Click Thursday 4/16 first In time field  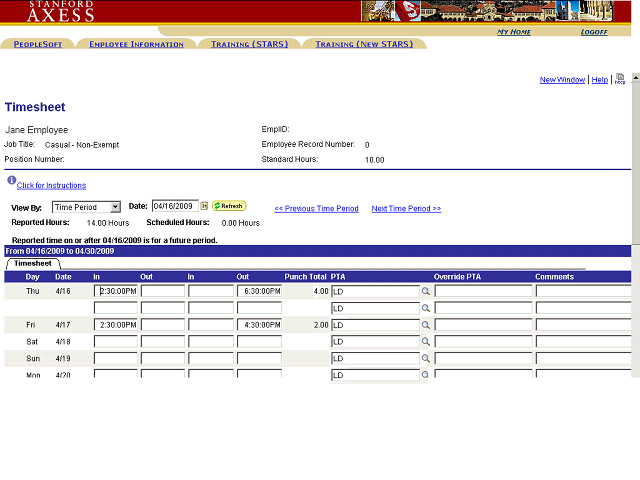pyautogui.click(x=115, y=292)
